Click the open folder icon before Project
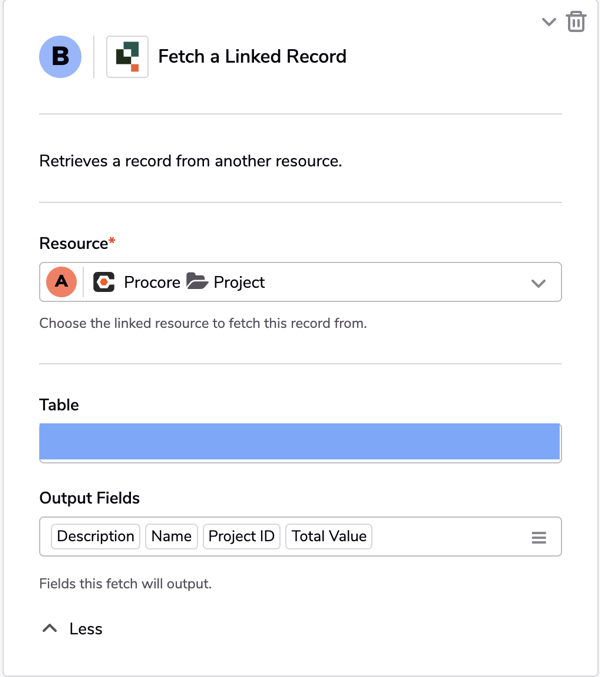 [197, 281]
